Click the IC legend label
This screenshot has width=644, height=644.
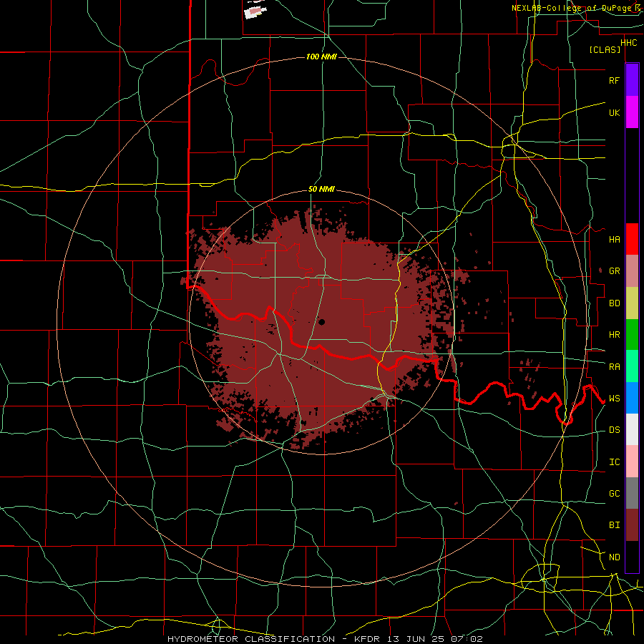[x=614, y=462]
